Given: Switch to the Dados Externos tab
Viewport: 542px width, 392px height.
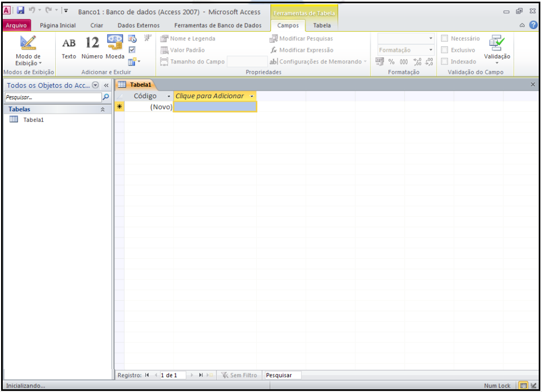Looking at the screenshot, I should point(139,25).
